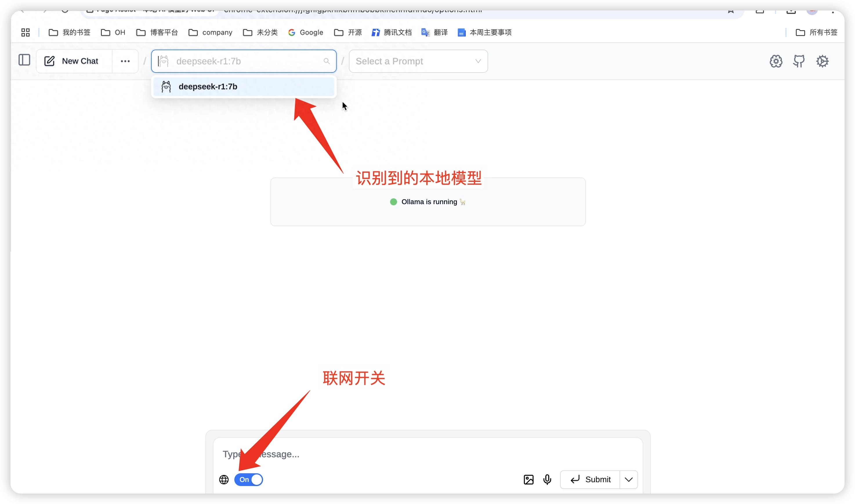Open the 我的书签 bookmark folder
The height and width of the screenshot is (504, 855).
pos(70,32)
